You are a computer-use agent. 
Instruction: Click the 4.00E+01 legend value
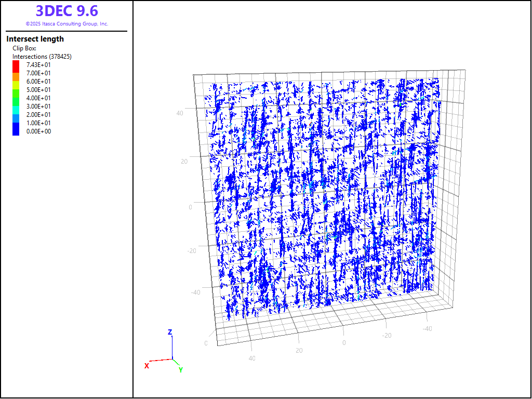(x=38, y=98)
